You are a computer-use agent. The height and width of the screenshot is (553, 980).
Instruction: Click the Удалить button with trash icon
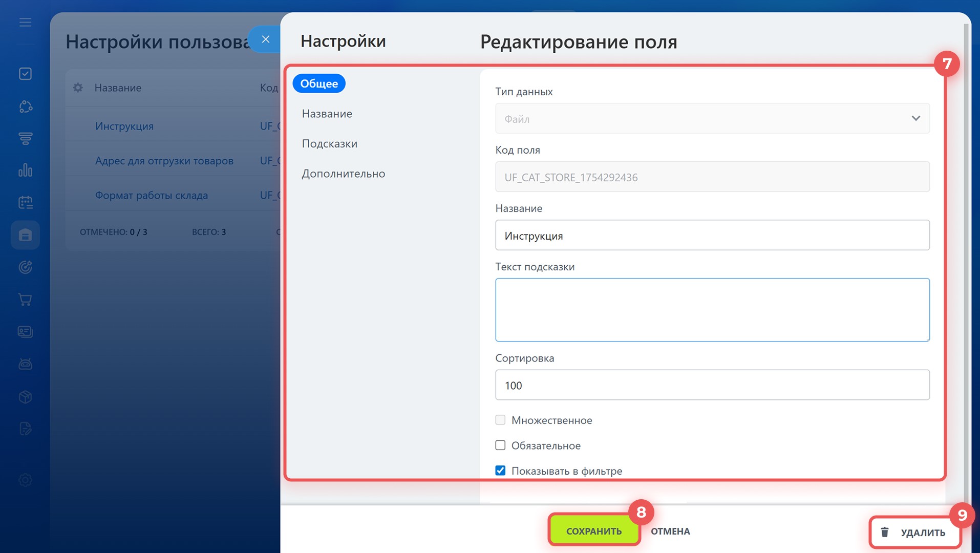[x=914, y=533]
